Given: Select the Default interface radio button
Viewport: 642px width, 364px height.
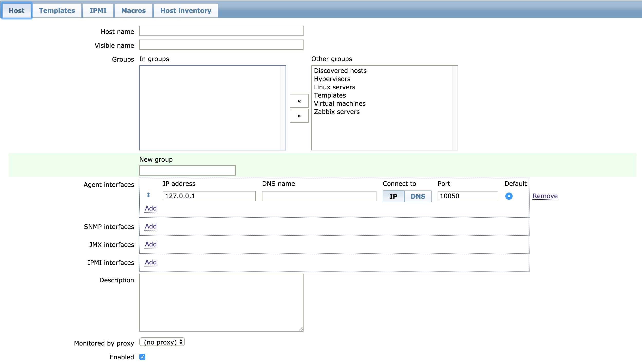Looking at the screenshot, I should [x=509, y=196].
